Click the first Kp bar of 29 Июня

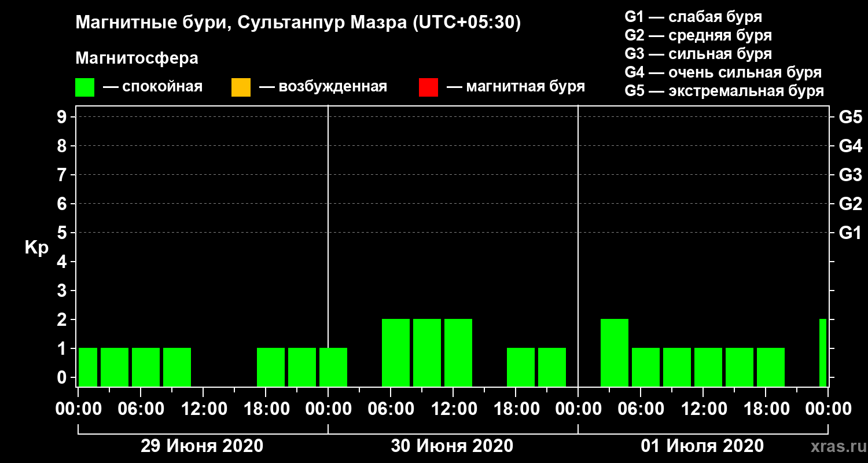88,367
